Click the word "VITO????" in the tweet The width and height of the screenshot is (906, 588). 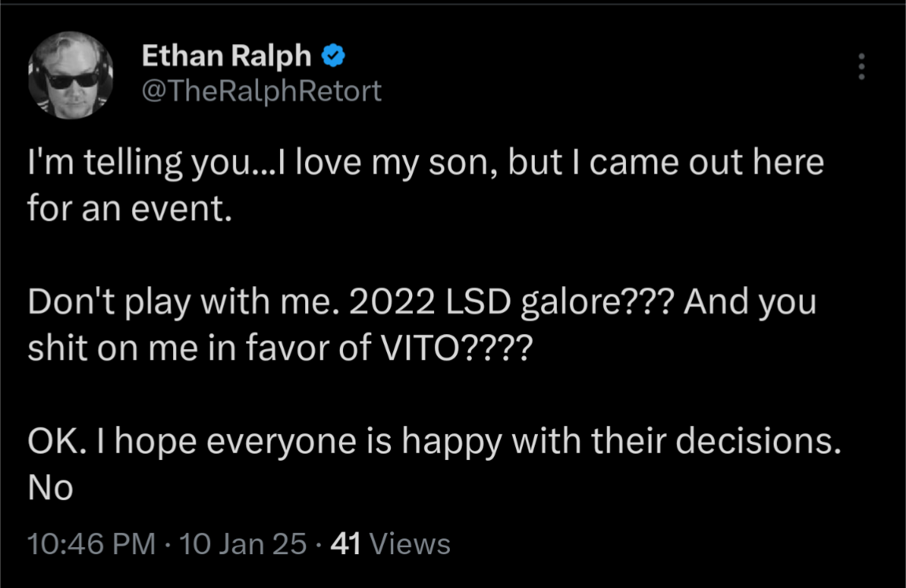[x=456, y=348]
